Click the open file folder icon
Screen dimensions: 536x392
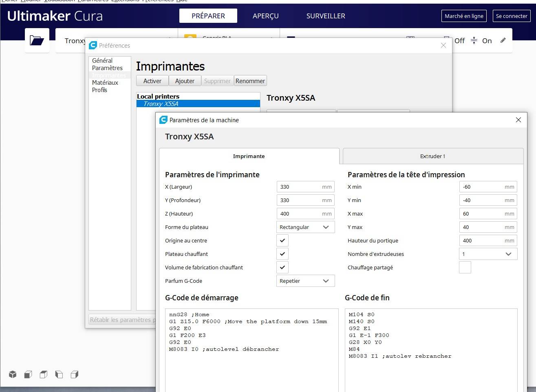click(x=37, y=40)
